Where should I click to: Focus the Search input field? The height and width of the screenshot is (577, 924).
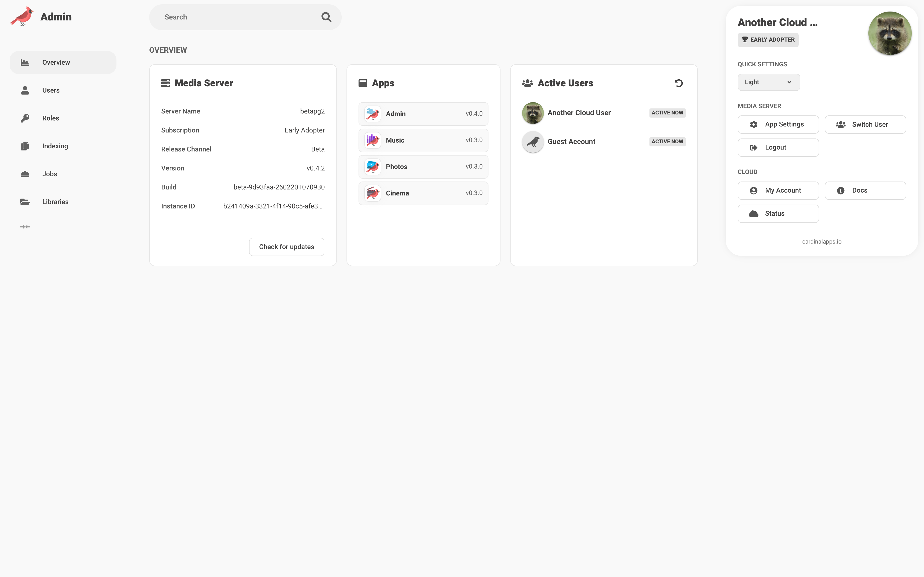237,17
